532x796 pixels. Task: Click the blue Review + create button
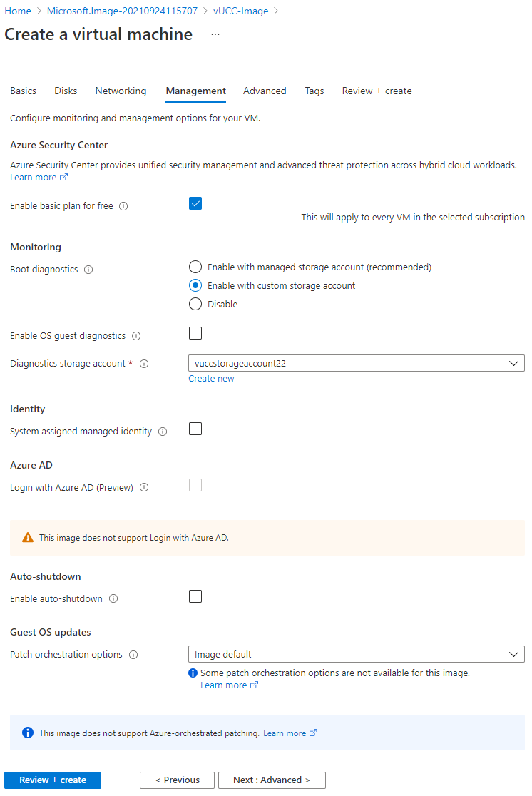point(53,780)
